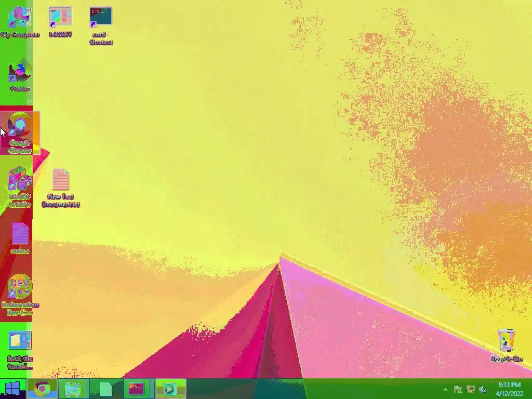The height and width of the screenshot is (399, 532).
Task: Open the File Explorer window taskbar button
Action: pyautogui.click(x=73, y=389)
